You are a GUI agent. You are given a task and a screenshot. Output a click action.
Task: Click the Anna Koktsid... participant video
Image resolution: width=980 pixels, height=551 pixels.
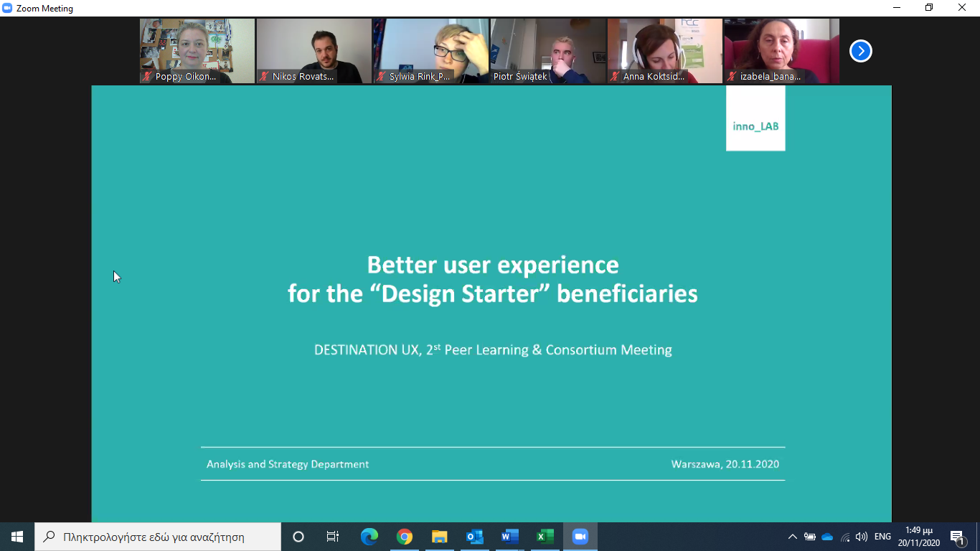click(x=665, y=51)
